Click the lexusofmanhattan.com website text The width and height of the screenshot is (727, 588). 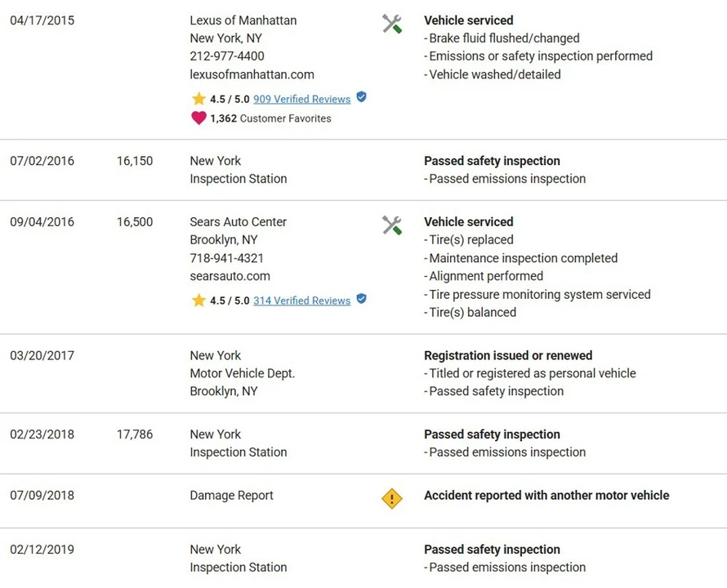[252, 74]
